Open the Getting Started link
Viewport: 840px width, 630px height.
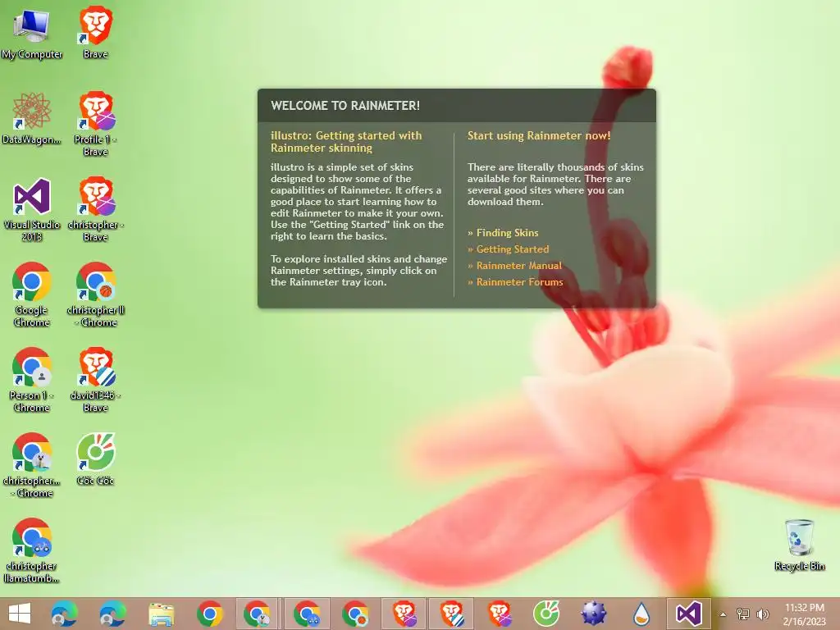513,249
